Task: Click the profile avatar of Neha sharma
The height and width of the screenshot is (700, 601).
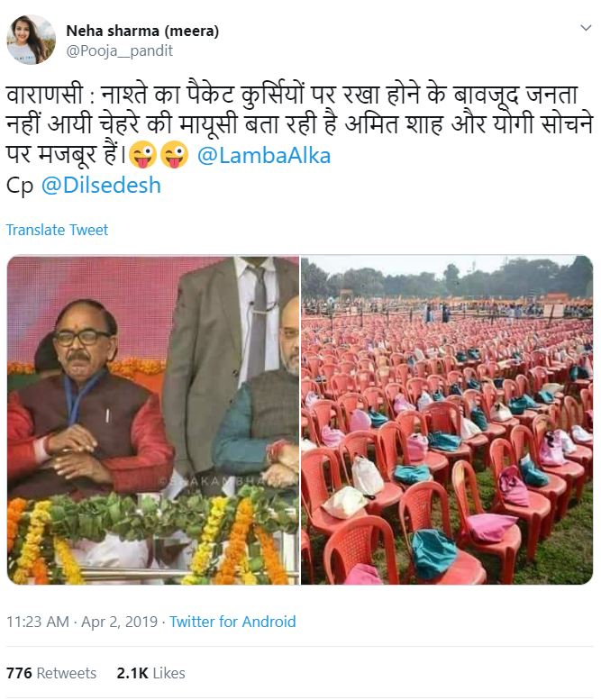Action: coord(32,40)
